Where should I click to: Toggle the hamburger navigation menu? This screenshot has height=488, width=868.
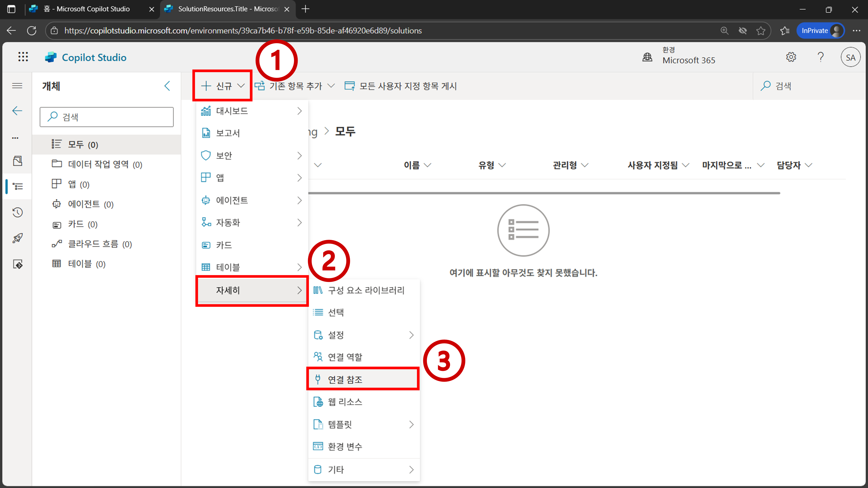click(17, 86)
